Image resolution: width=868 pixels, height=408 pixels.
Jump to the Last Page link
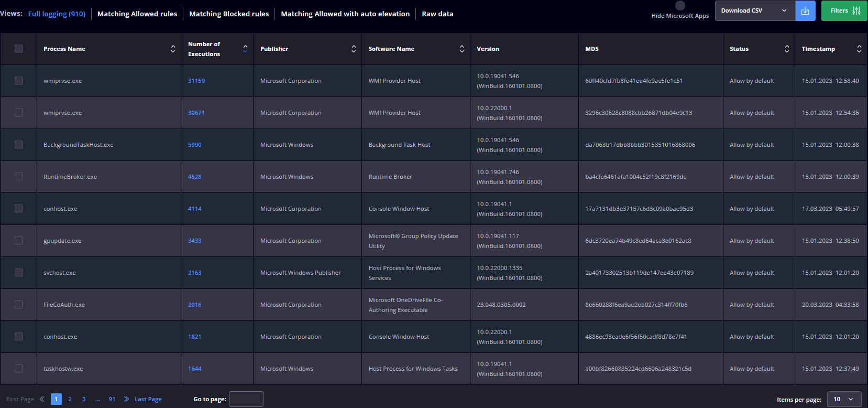click(x=148, y=399)
